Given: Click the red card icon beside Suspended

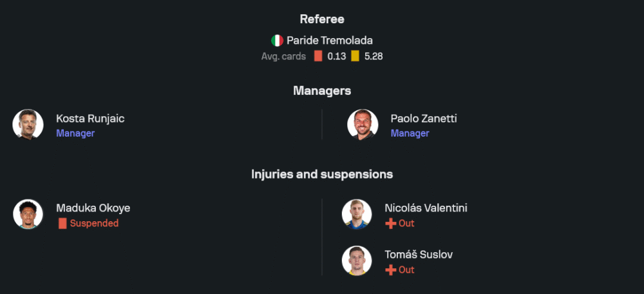Looking at the screenshot, I should coord(62,223).
